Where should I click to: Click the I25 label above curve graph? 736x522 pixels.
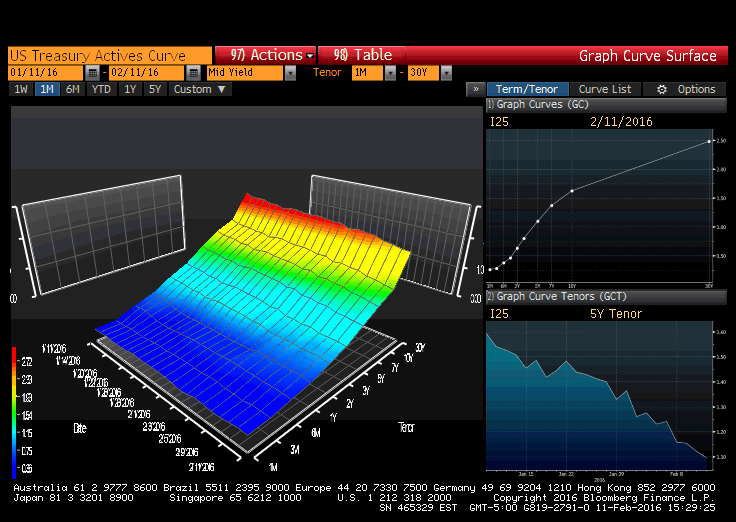tap(499, 122)
